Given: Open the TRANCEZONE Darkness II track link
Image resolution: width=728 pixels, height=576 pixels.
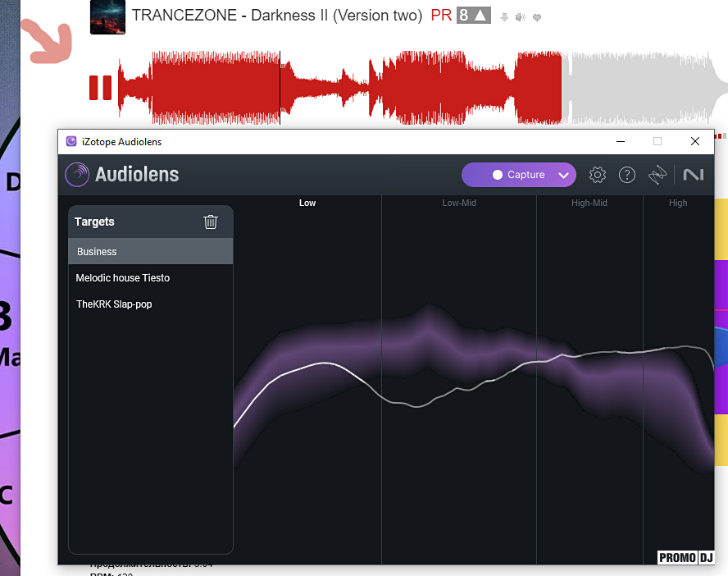Looking at the screenshot, I should (x=276, y=16).
